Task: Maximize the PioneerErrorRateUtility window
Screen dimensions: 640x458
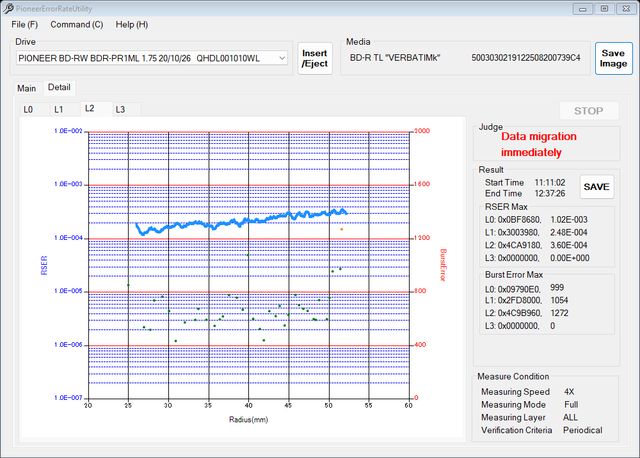Action: 604,9
